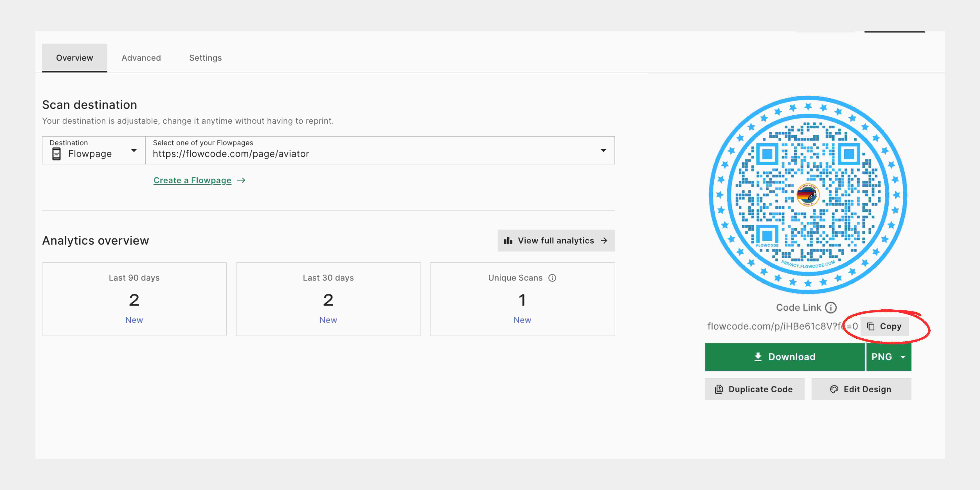Click the info icon beside Unique Scans
Image resolution: width=980 pixels, height=490 pixels.
(552, 278)
